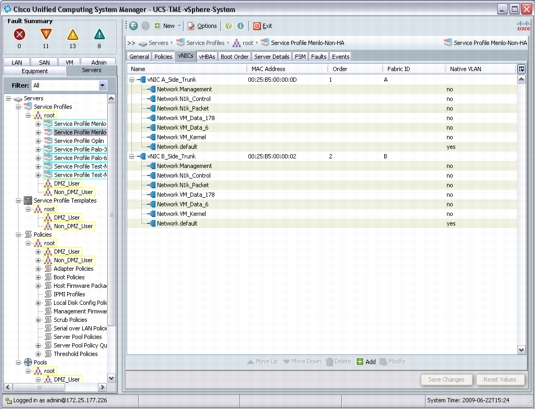Switch to the Policies tab
Image resolution: width=536 pixels, height=410 pixels.
click(163, 56)
